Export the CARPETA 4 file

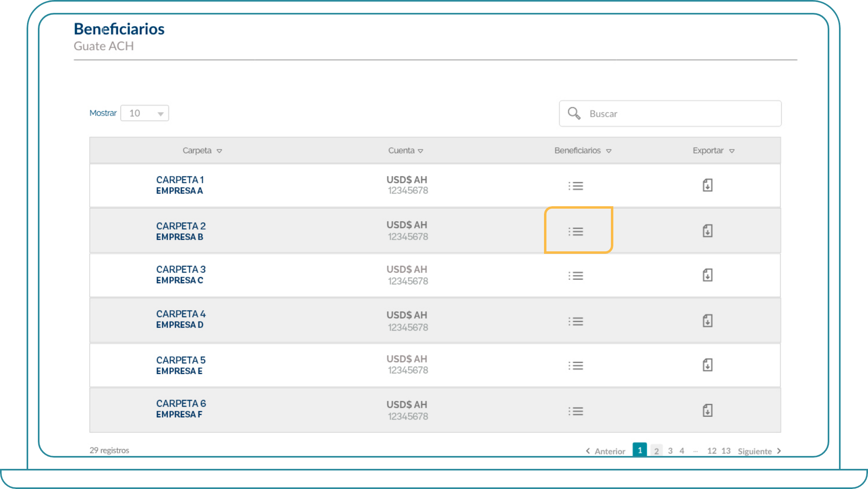point(708,321)
